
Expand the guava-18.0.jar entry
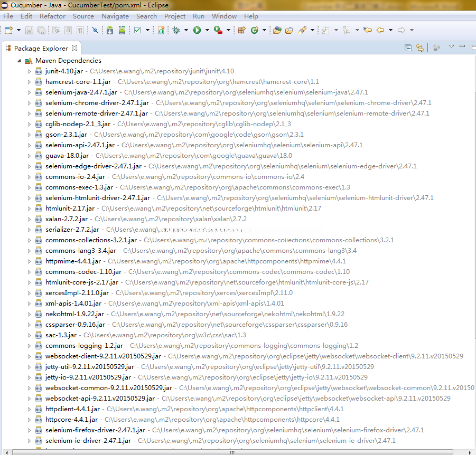click(x=29, y=156)
